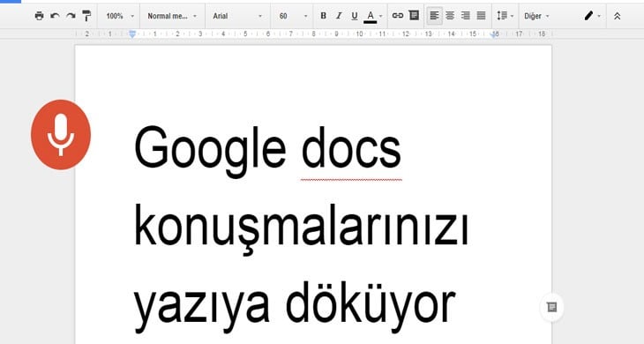Click the red microphone voice typing button
644x344 pixels.
(61, 134)
